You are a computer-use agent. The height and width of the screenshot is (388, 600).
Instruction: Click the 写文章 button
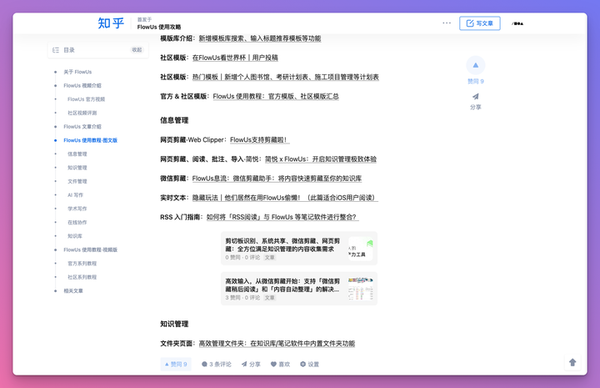(479, 23)
